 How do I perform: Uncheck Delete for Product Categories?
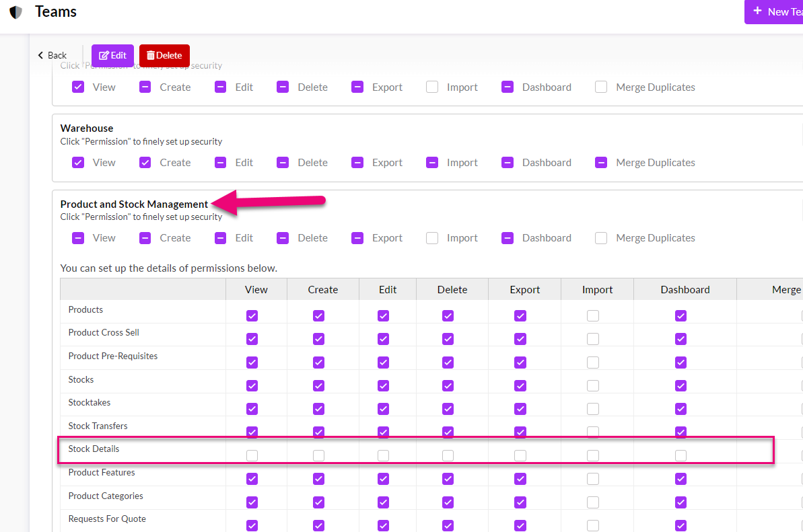[x=448, y=502]
